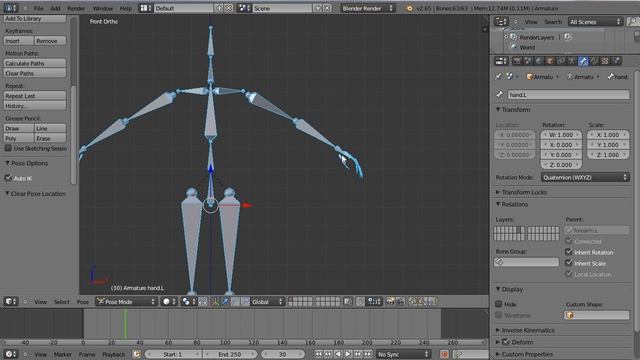Screen dimensions: 640x360
Task: Click the Info editor type icon
Action: tap(10, 8)
